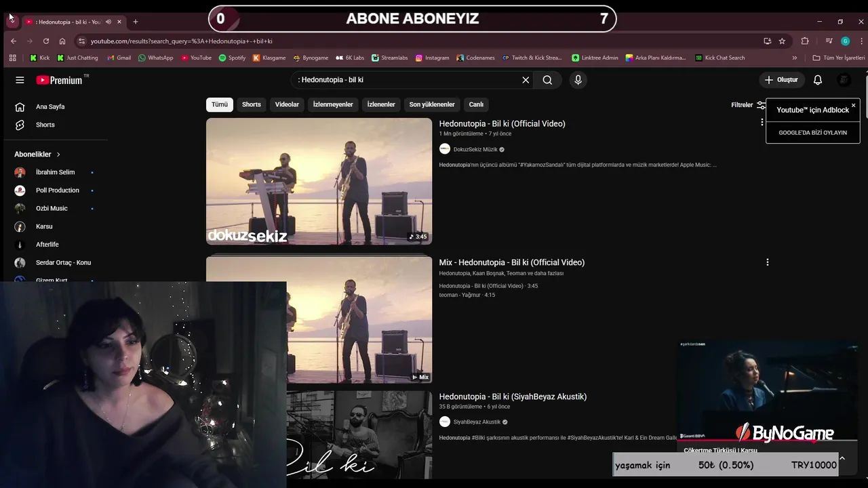Open Kick Chat Search bookmark
The image size is (868, 488).
click(720, 58)
